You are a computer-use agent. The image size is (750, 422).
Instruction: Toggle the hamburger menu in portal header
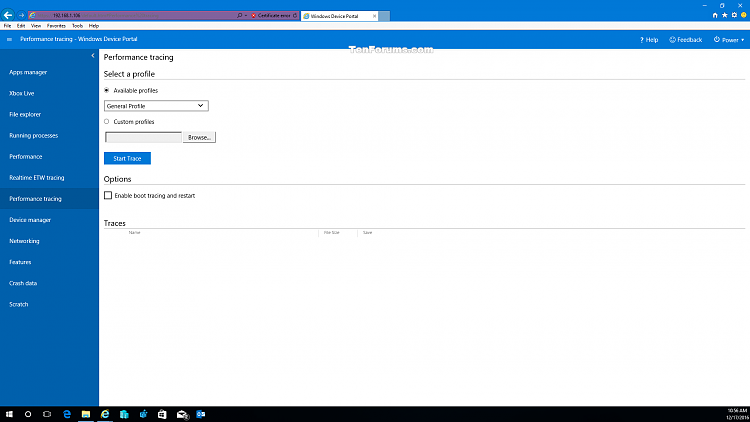click(9, 39)
